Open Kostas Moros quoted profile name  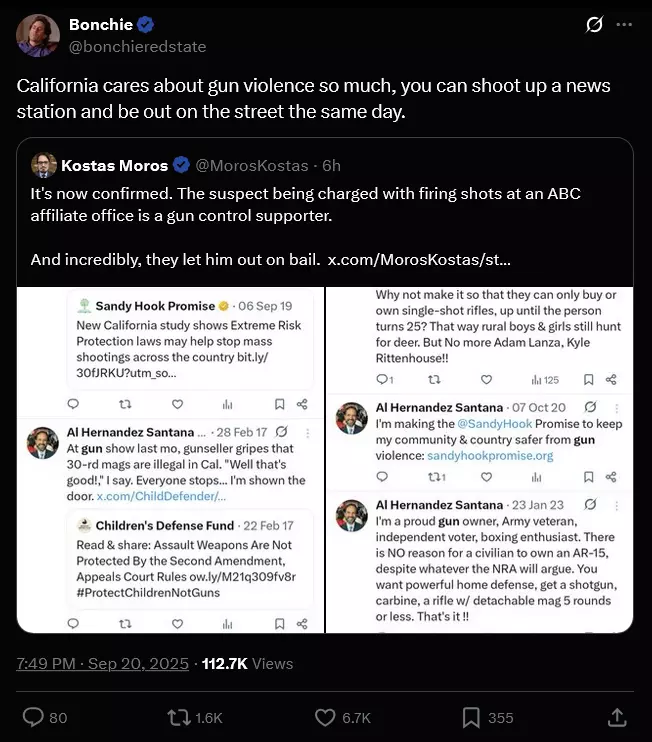(x=115, y=166)
